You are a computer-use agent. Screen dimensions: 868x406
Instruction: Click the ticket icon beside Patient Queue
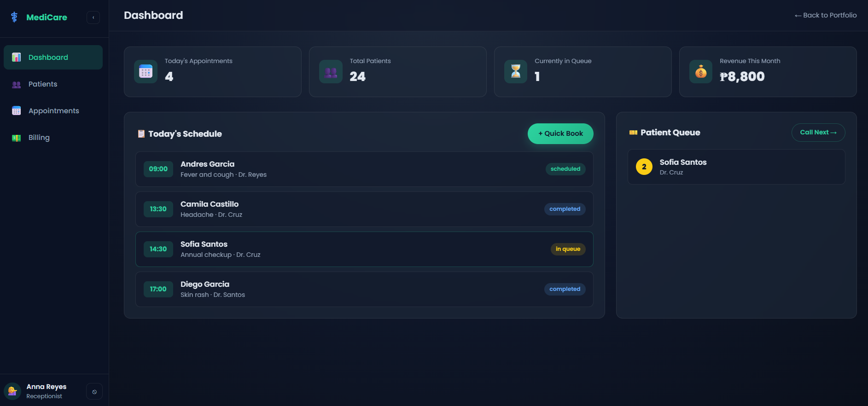point(634,133)
